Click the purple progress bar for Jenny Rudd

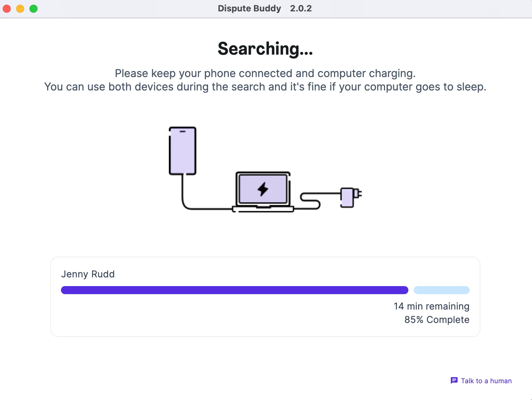(234, 290)
